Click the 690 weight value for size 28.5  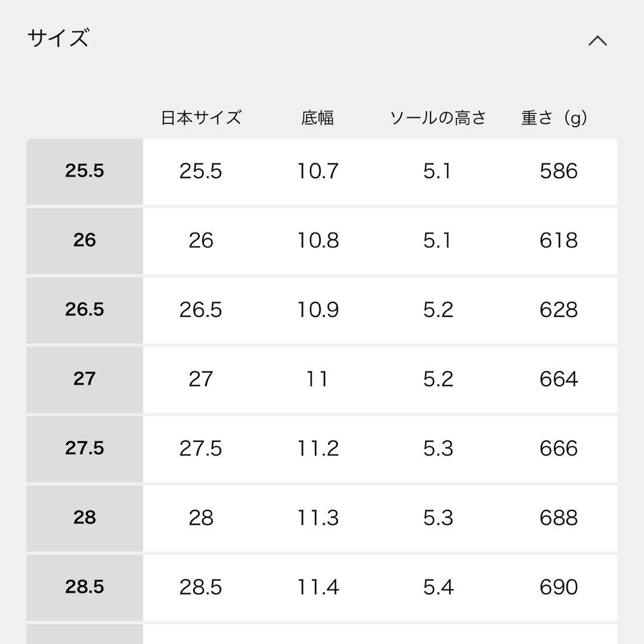(559, 587)
